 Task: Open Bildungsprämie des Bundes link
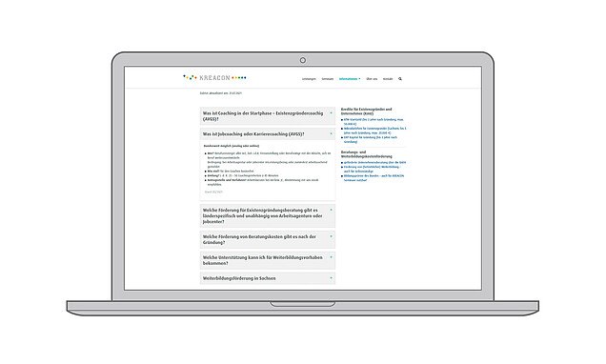[x=374, y=178]
